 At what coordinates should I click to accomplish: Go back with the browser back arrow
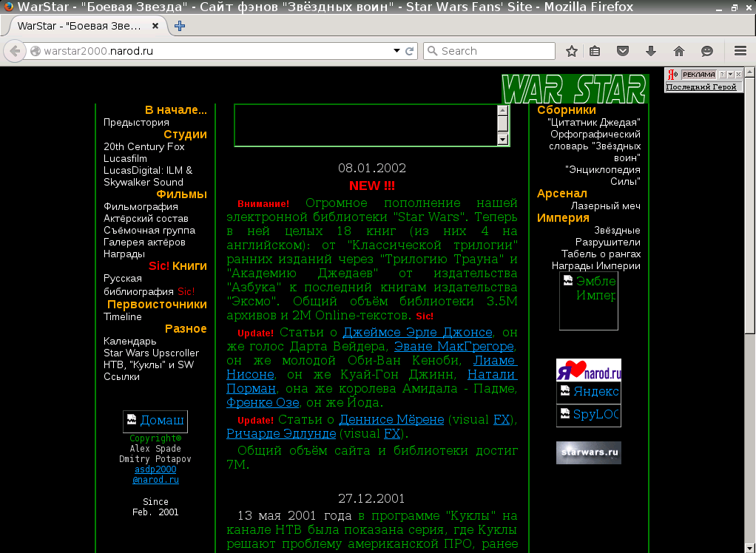(15, 51)
